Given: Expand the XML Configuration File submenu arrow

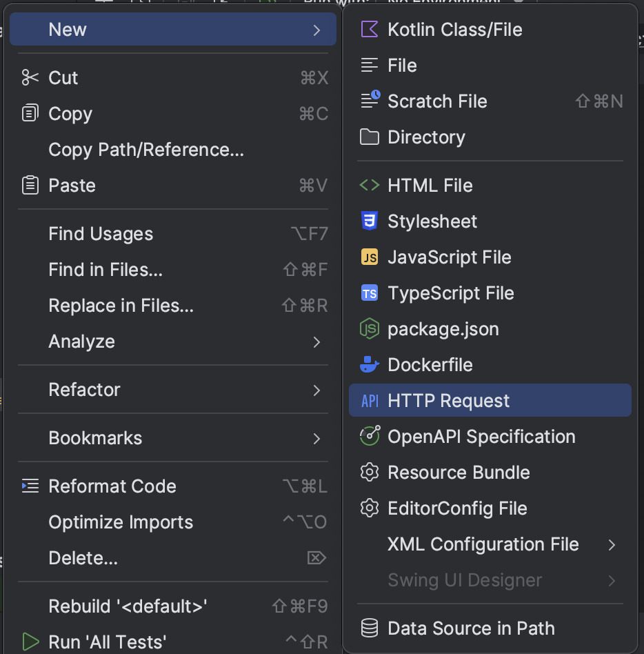Looking at the screenshot, I should 612,545.
